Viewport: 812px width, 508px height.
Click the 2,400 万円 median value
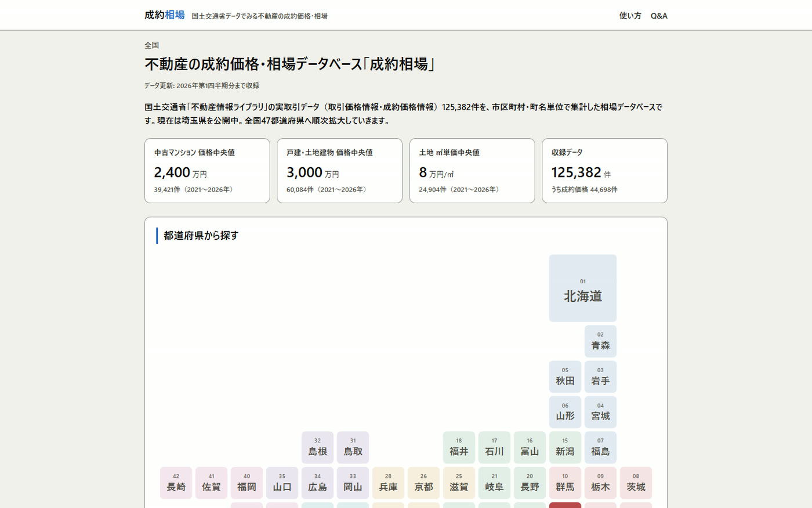[x=180, y=172]
